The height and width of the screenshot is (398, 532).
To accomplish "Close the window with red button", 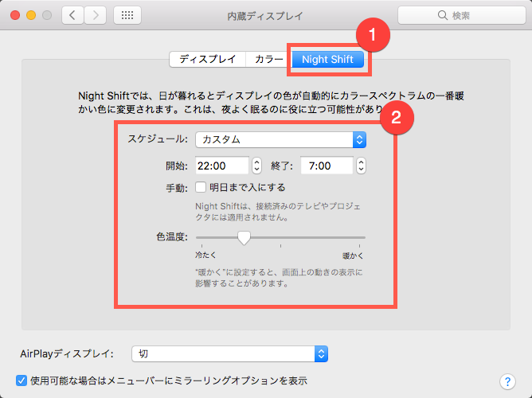I will coord(15,15).
